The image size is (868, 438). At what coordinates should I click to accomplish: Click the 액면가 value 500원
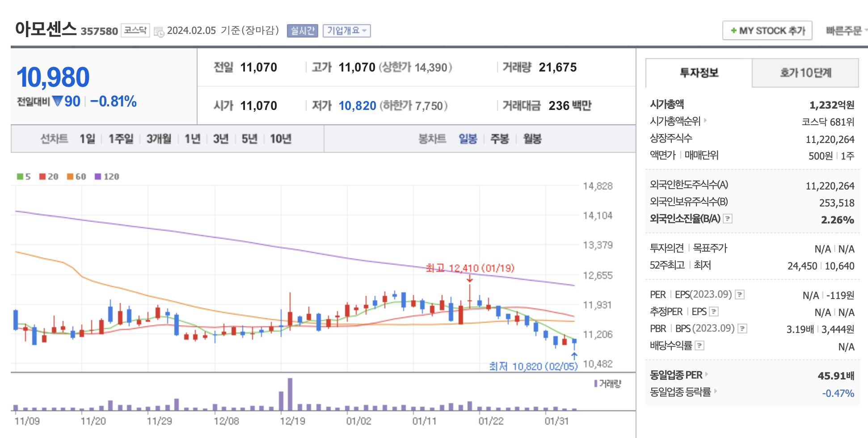tap(821, 156)
